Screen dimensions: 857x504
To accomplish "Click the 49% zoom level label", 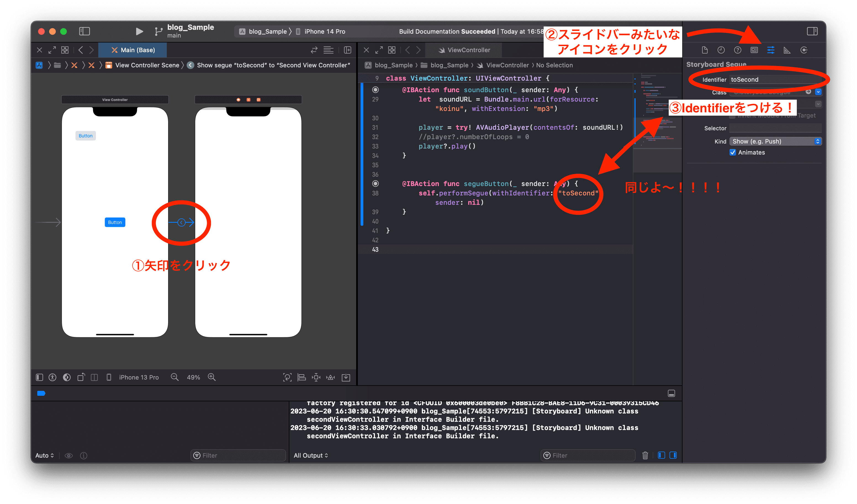I will point(193,377).
